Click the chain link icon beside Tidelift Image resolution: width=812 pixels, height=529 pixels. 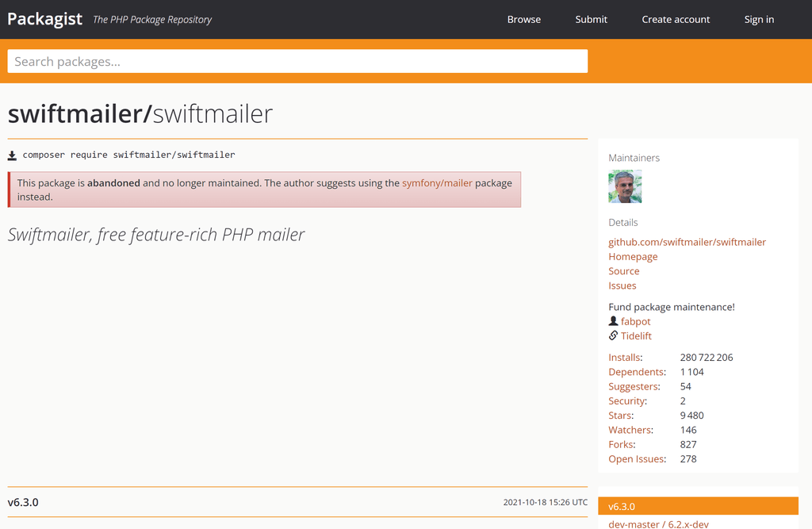tap(613, 335)
